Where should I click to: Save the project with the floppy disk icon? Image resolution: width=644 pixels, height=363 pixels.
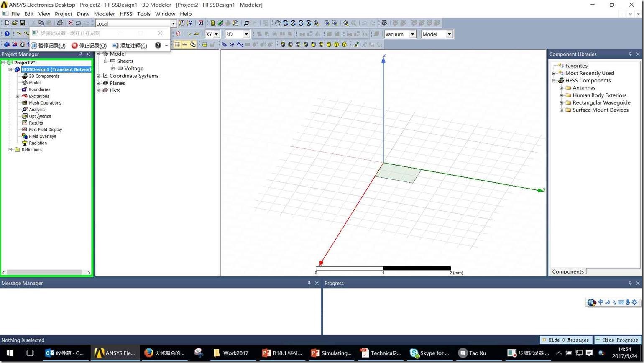coord(22,23)
